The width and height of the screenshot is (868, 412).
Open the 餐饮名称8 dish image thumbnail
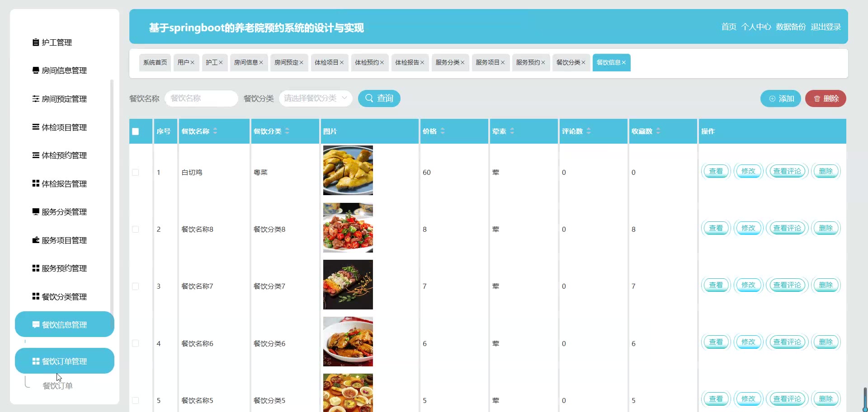click(348, 228)
